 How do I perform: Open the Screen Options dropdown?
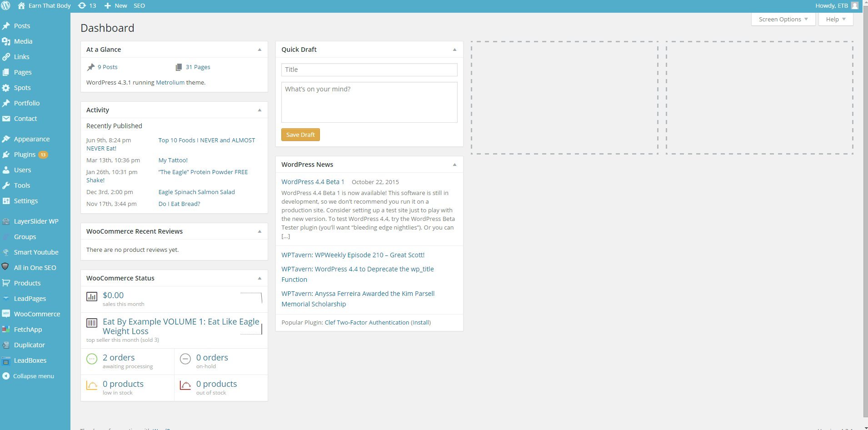coord(783,19)
